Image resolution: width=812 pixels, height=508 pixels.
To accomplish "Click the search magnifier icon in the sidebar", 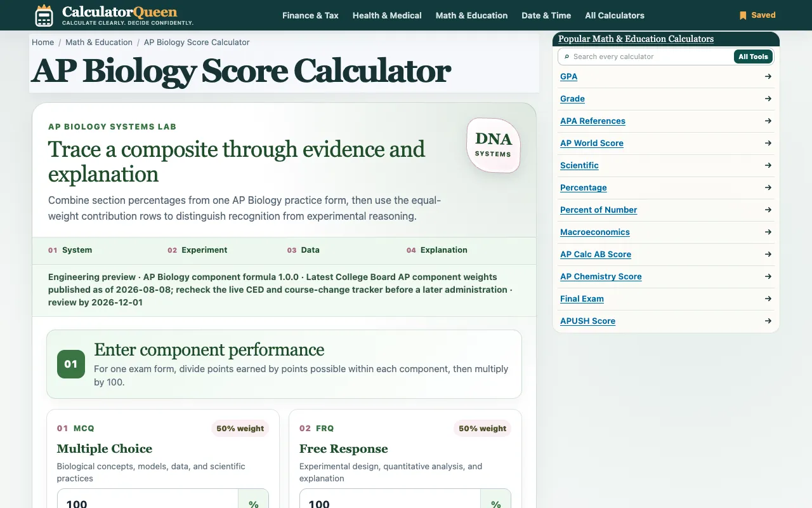I will coord(566,57).
